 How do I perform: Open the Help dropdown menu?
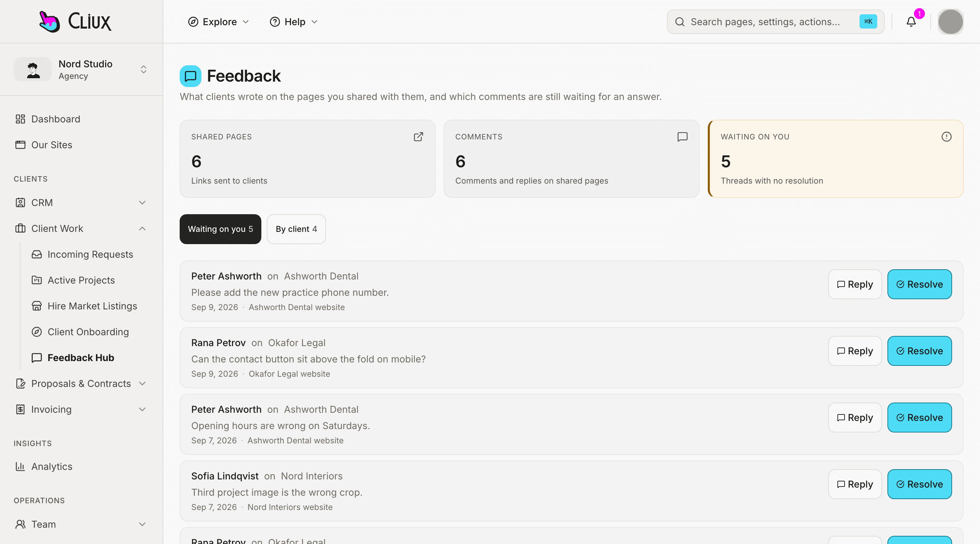[293, 22]
